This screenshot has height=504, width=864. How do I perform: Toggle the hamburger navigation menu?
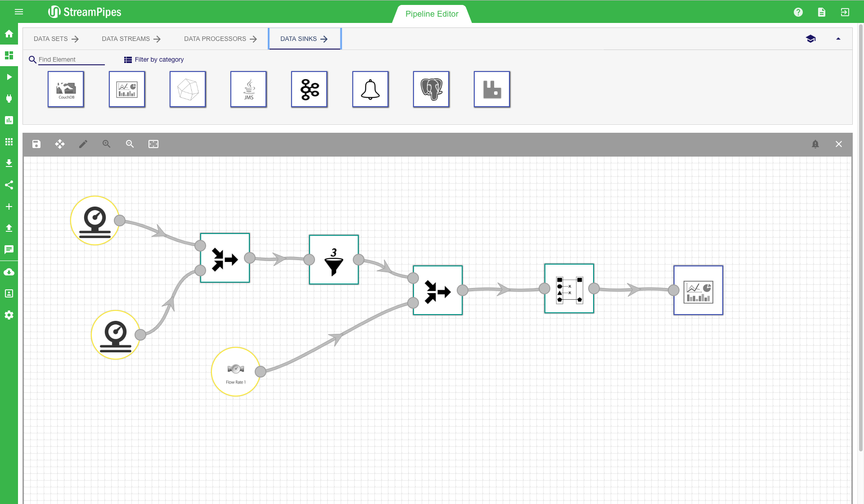click(x=19, y=12)
